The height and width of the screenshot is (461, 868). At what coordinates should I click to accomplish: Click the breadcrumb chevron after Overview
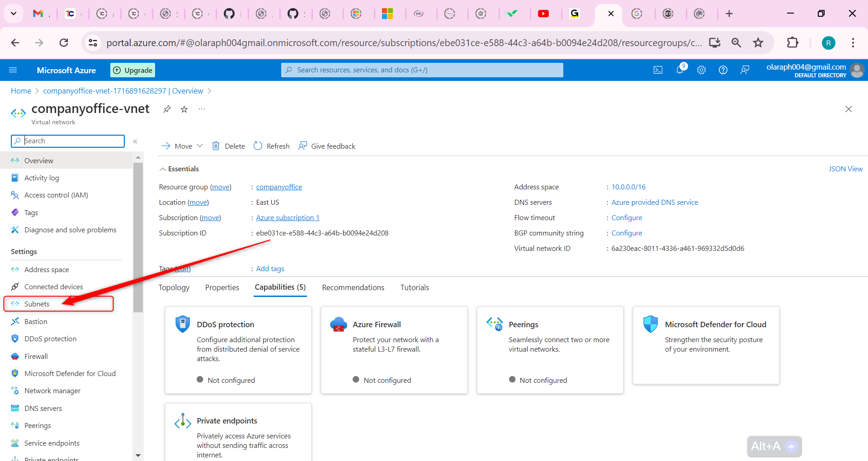click(x=209, y=91)
